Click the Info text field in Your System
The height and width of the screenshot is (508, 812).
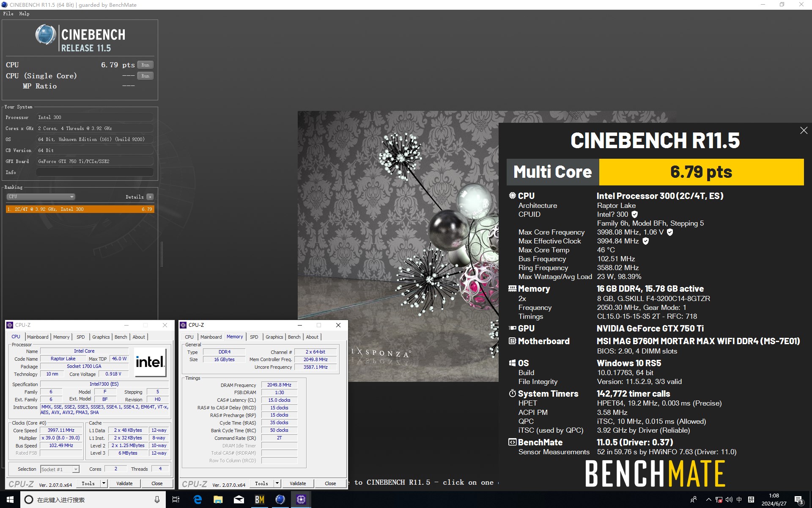coord(95,172)
